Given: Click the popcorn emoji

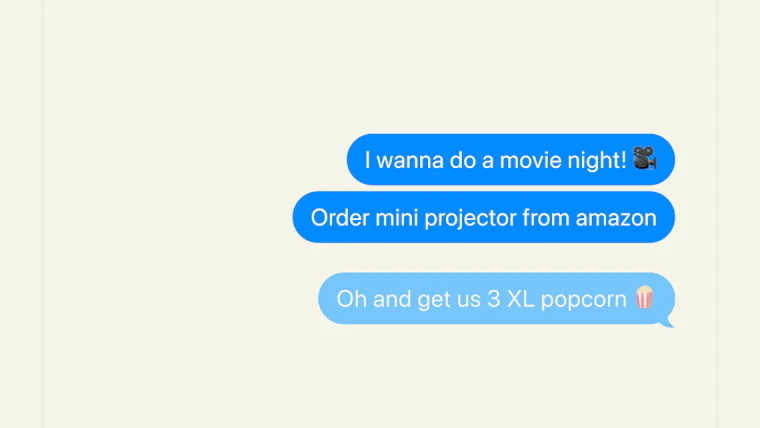Looking at the screenshot, I should [645, 297].
